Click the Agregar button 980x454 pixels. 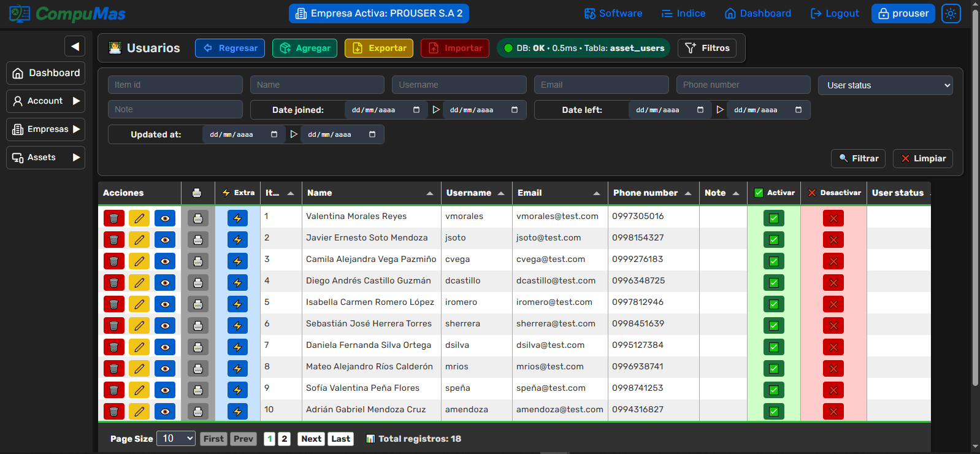(305, 48)
